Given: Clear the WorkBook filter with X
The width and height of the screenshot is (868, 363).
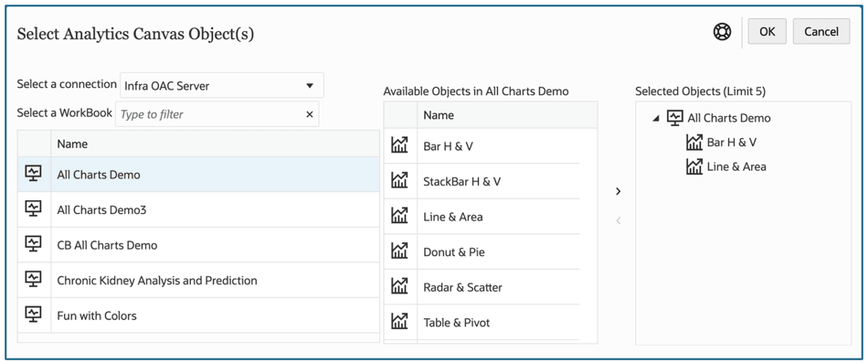Looking at the screenshot, I should click(x=310, y=114).
